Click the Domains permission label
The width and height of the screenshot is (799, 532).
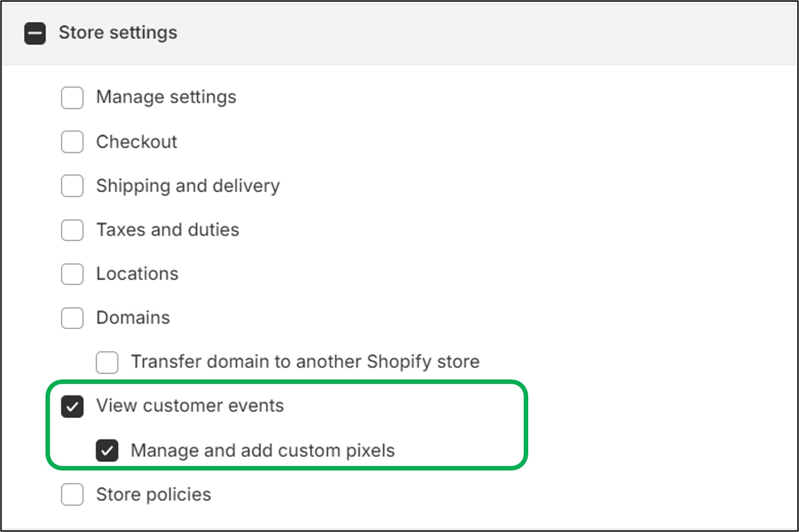click(132, 318)
